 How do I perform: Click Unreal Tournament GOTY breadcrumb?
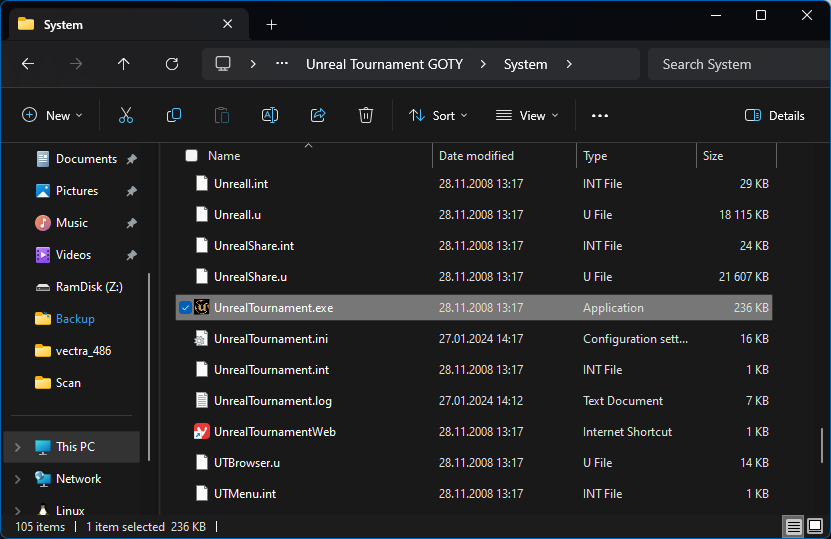[384, 64]
